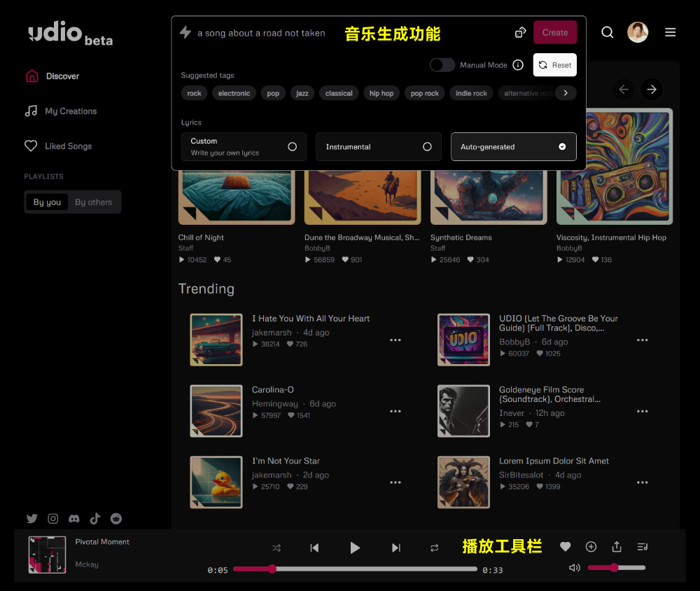700x591 pixels.
Task: Select Custom lyrics option
Action: click(244, 146)
